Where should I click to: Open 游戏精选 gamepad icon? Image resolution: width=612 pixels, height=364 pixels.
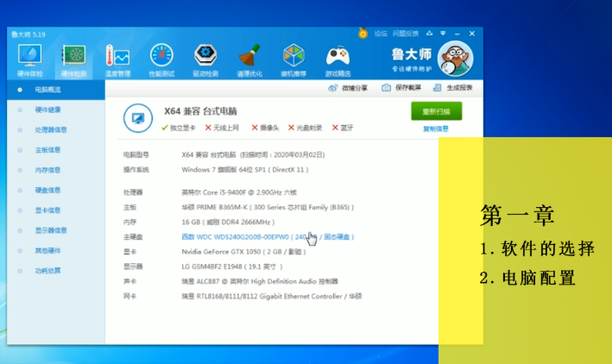coord(338,60)
